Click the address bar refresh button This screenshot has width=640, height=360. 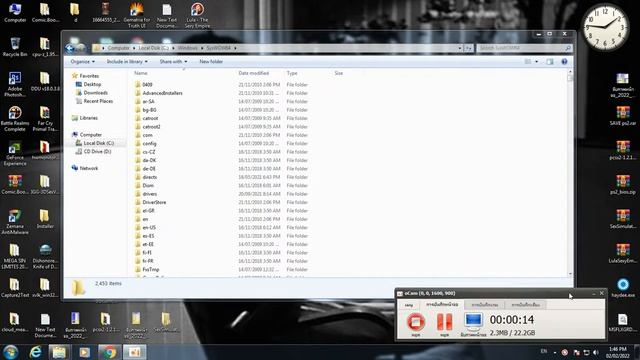point(469,48)
